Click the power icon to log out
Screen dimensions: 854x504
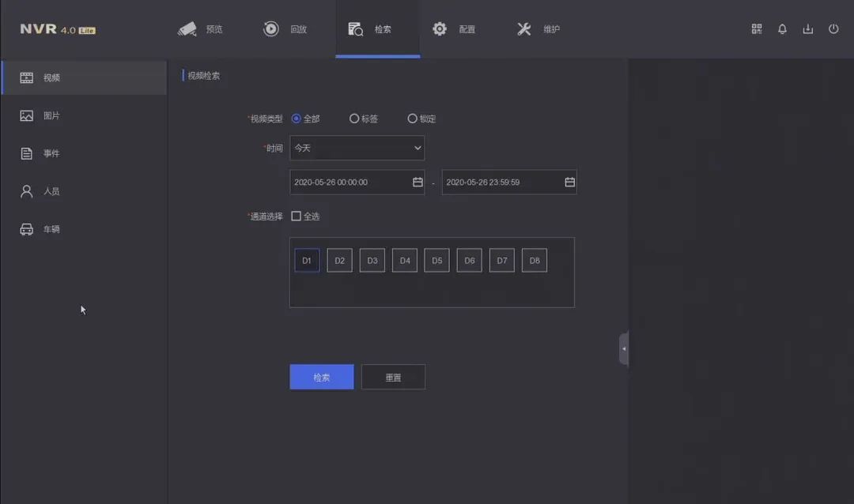click(x=833, y=29)
